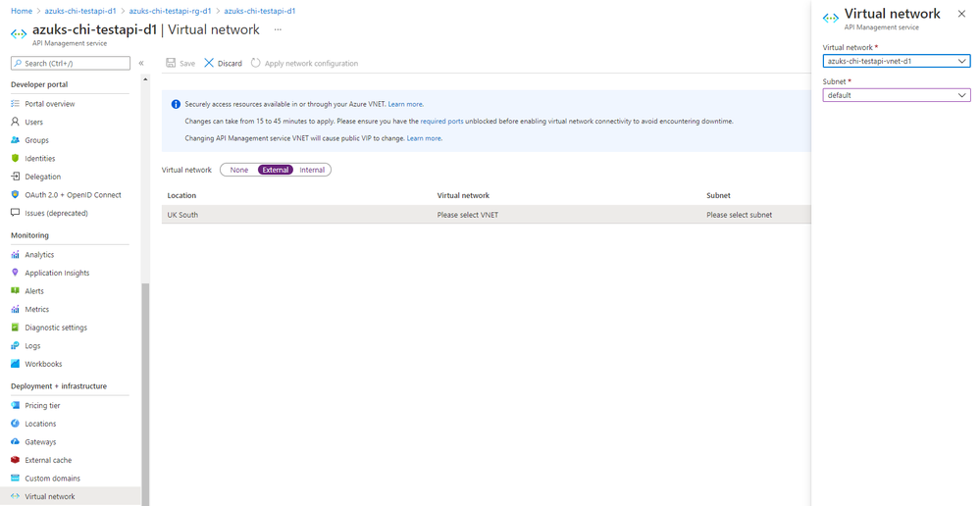Click the Issues (deprecated) chat icon

pos(16,213)
